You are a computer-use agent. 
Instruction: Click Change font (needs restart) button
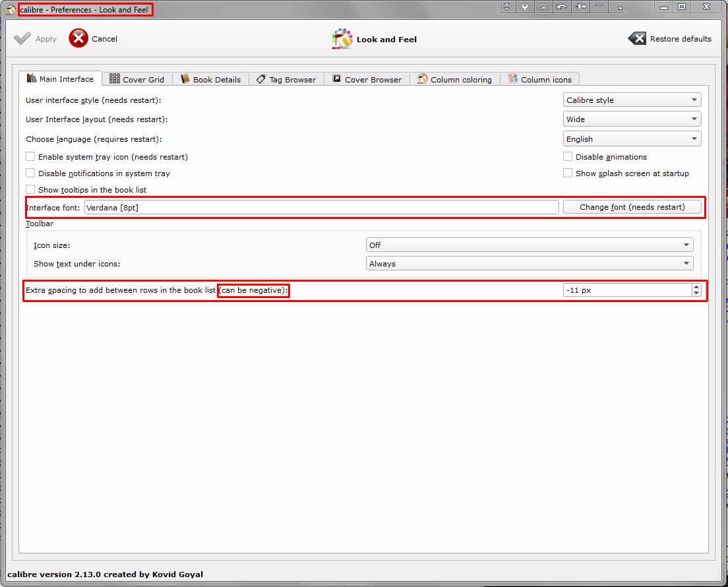pyautogui.click(x=632, y=207)
